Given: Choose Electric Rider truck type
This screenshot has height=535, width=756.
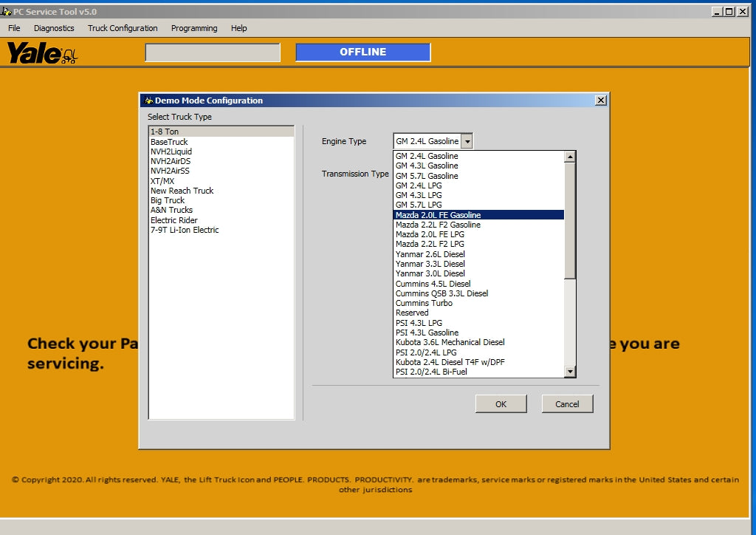Looking at the screenshot, I should coord(174,220).
